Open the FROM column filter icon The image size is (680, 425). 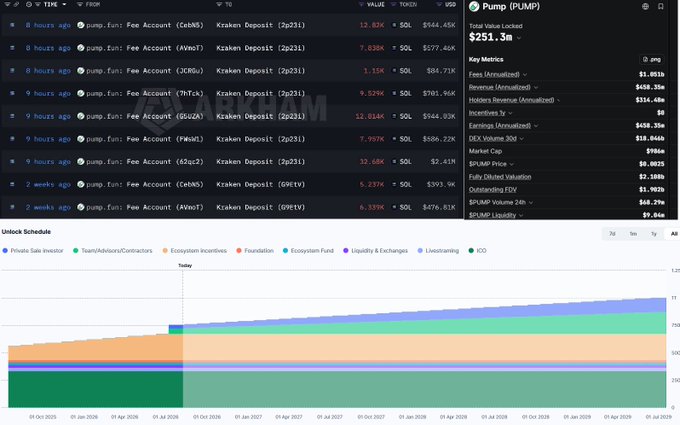pyautogui.click(x=80, y=4)
